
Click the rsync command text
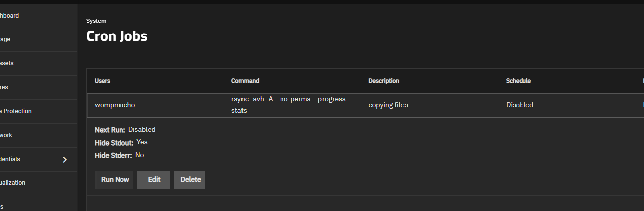coord(288,104)
